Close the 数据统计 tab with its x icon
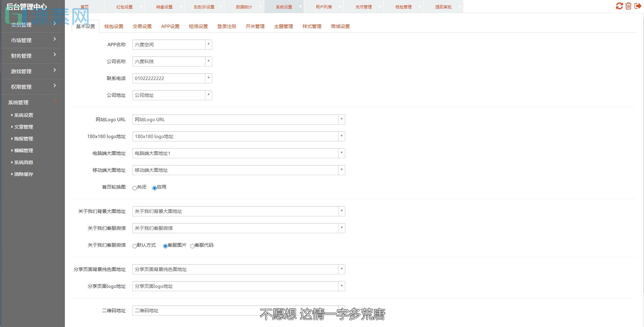644x327 pixels. [261, 6]
